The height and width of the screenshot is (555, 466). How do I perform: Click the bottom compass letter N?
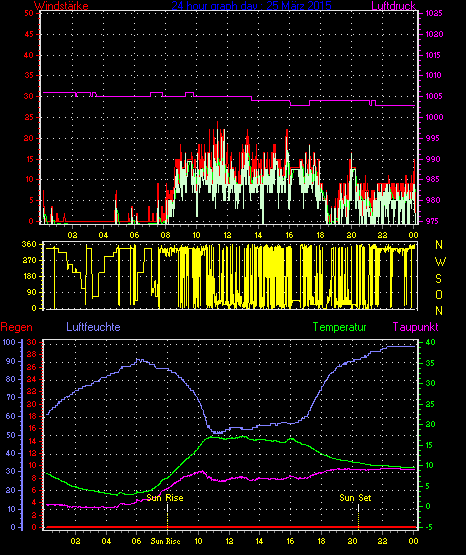tap(439, 311)
